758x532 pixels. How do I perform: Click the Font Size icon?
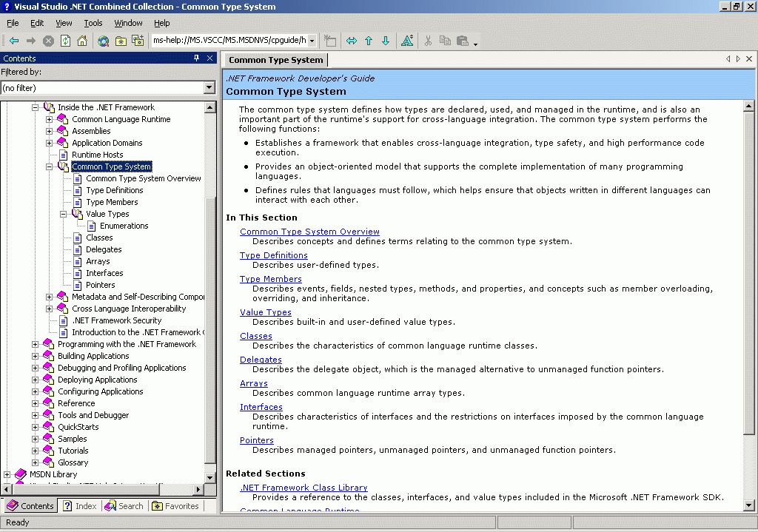[407, 41]
